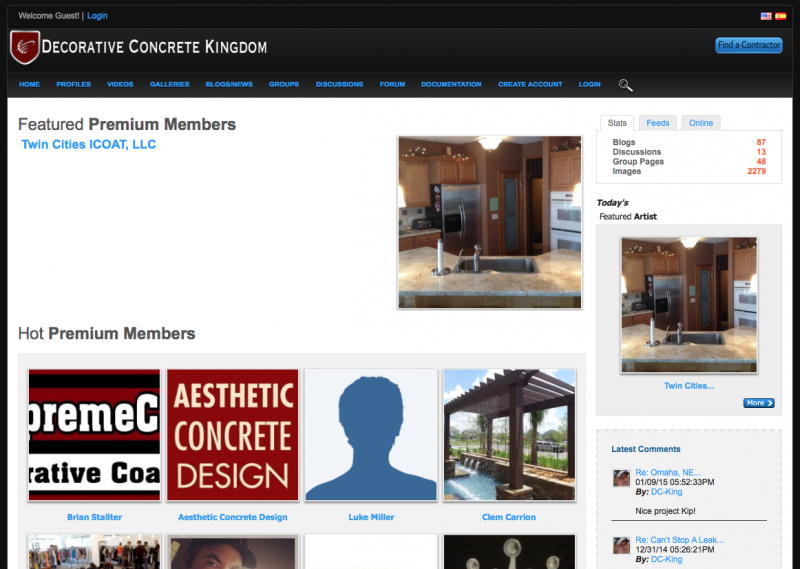Select the US flag language icon
The image size is (800, 569).
click(x=766, y=16)
